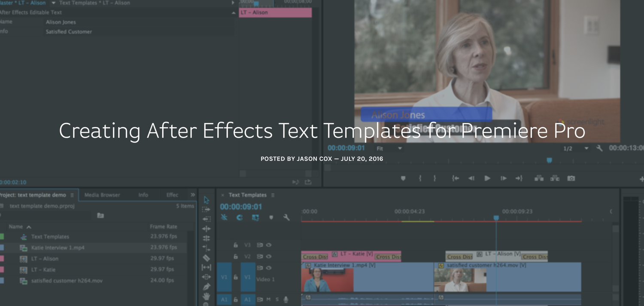Open the Fit zoom level dropdown
Viewport: 644px width, 306px height.
390,148
